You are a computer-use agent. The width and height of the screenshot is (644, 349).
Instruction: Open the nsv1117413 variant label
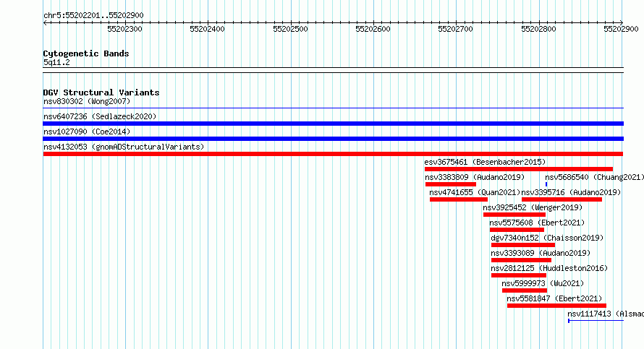click(x=606, y=314)
